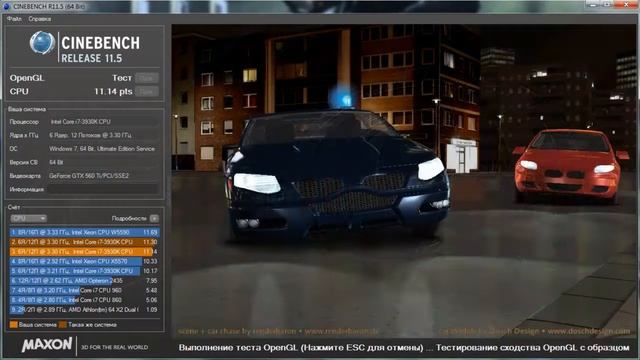Select rank 6 AMD Opteron 2435 row
Image resolution: width=640 pixels, height=360 pixels.
click(84, 281)
